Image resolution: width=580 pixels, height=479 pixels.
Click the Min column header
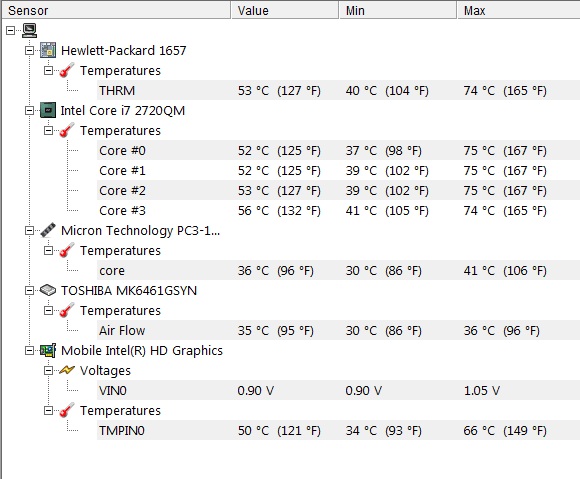398,10
